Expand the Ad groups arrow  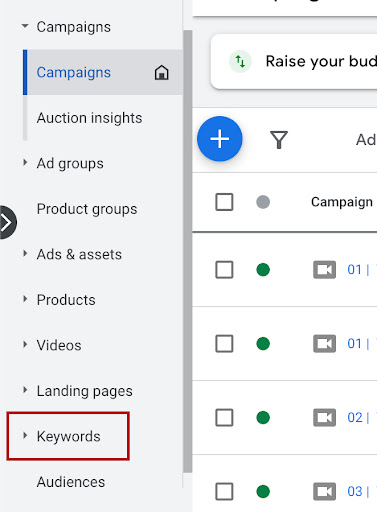25,162
